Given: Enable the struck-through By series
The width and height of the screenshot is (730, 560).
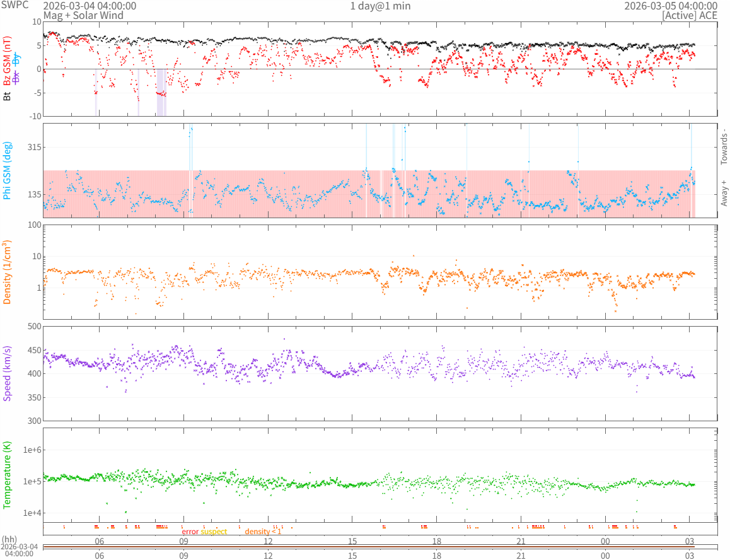Looking at the screenshot, I should (17, 60).
